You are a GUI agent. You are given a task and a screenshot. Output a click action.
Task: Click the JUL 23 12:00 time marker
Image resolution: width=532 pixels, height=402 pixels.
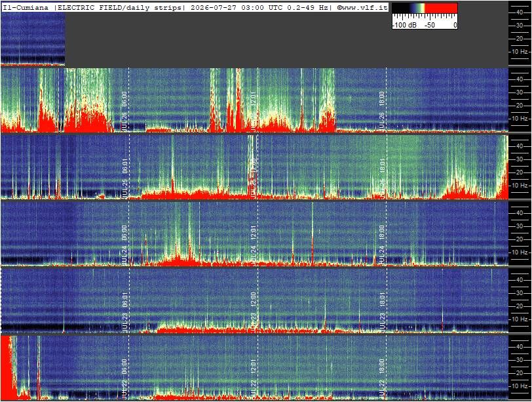point(253,312)
